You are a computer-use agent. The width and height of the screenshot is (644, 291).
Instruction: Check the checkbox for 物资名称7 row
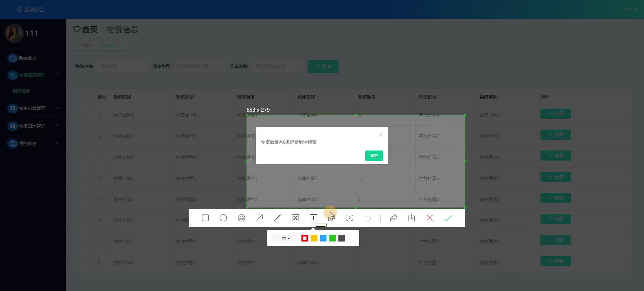click(85, 136)
